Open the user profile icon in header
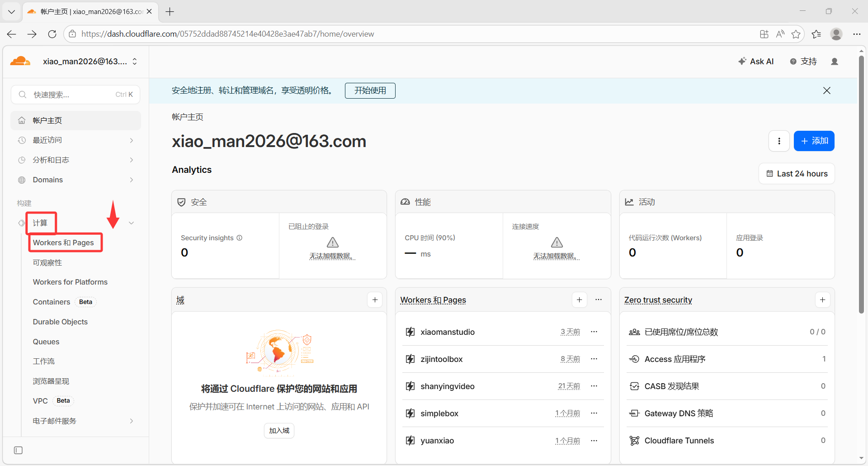The height and width of the screenshot is (466, 868). click(x=835, y=62)
